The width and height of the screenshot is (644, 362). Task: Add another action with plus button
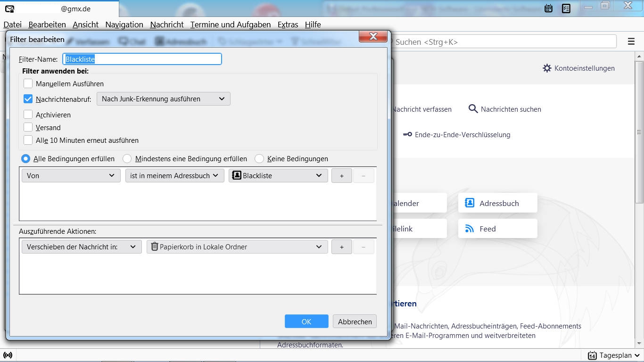[x=342, y=247]
